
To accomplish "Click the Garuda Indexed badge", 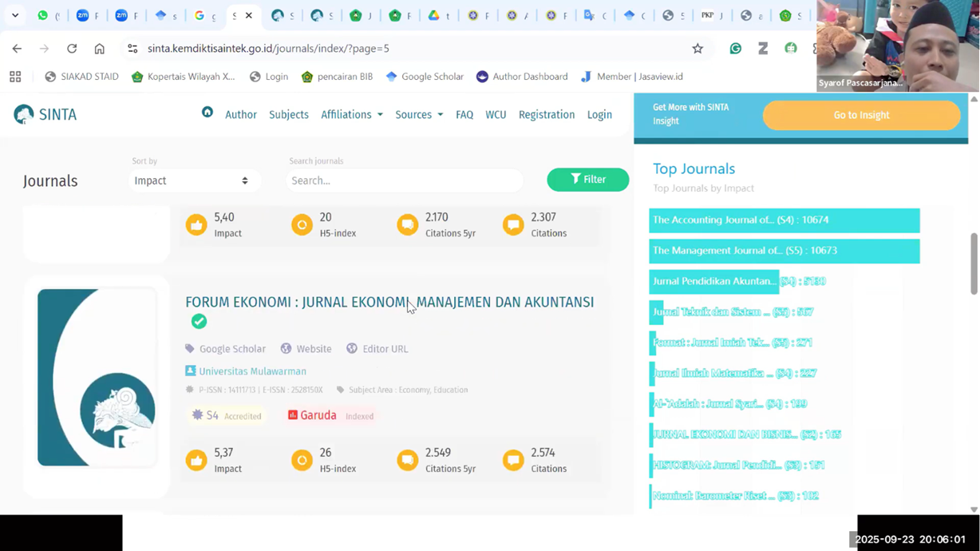I will point(331,415).
